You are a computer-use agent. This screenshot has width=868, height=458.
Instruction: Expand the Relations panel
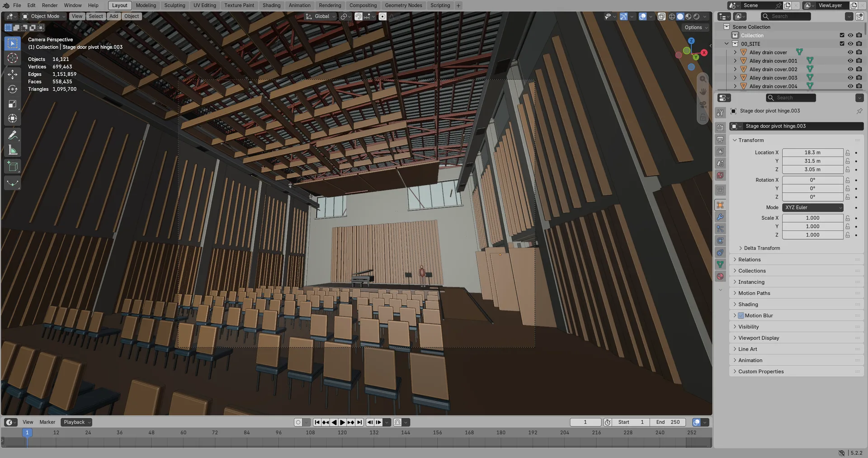pos(796,260)
